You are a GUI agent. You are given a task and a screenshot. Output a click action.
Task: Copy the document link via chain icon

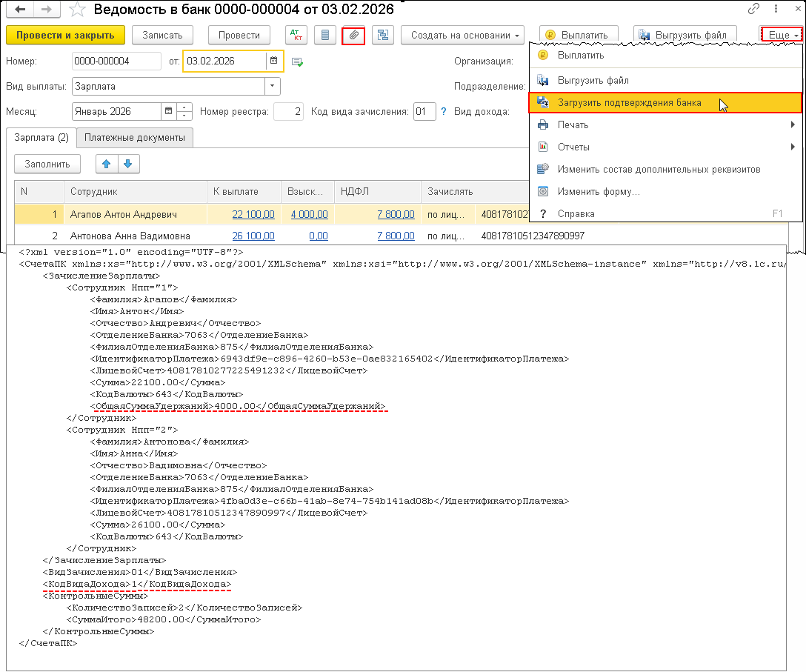click(753, 9)
